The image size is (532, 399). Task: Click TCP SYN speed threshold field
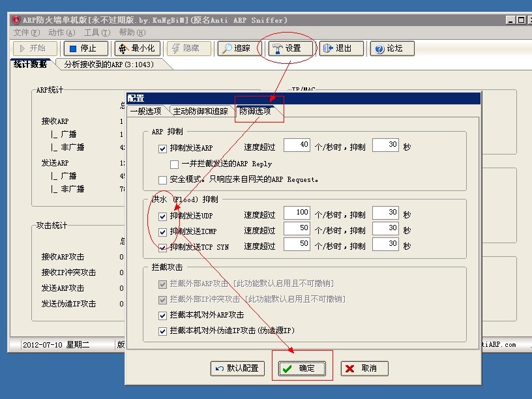[297, 244]
